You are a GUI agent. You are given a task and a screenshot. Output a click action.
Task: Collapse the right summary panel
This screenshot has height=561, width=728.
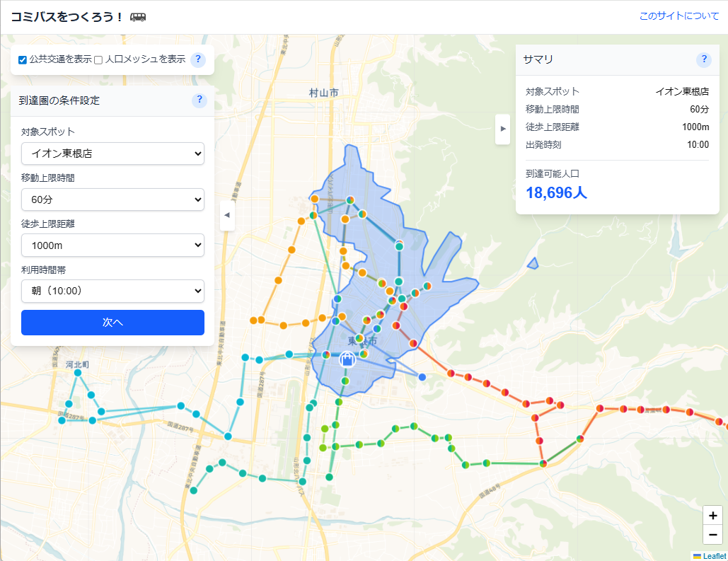[x=502, y=129]
